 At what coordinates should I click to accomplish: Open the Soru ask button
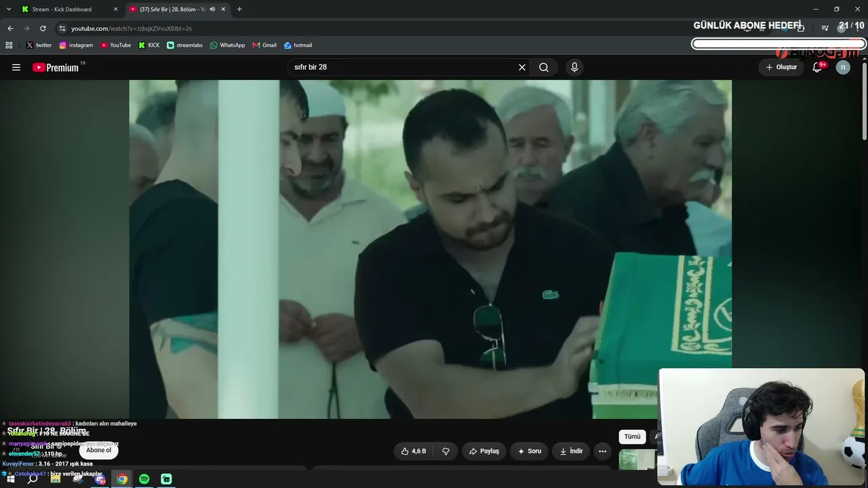[x=530, y=451]
